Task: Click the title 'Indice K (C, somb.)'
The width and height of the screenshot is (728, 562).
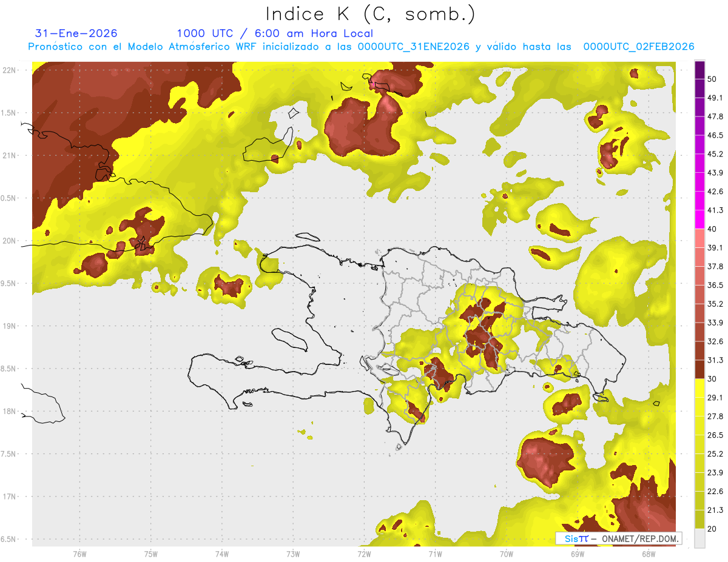Action: [371, 14]
